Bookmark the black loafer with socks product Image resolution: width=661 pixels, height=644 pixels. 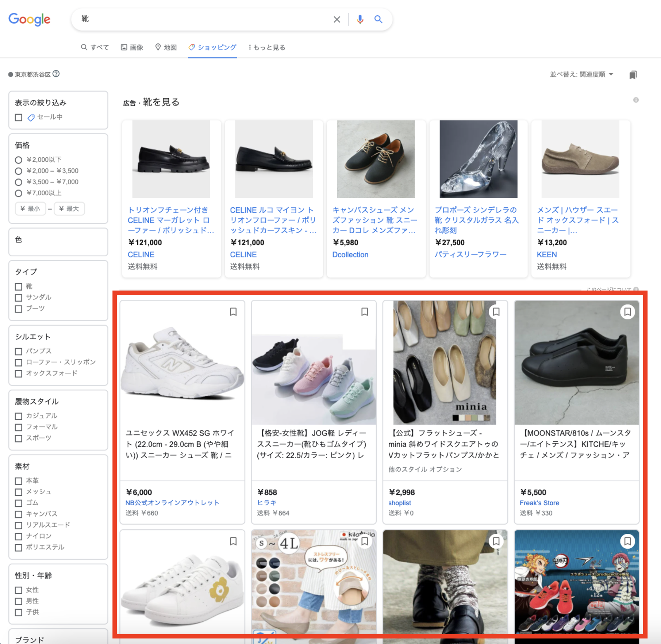[496, 541]
